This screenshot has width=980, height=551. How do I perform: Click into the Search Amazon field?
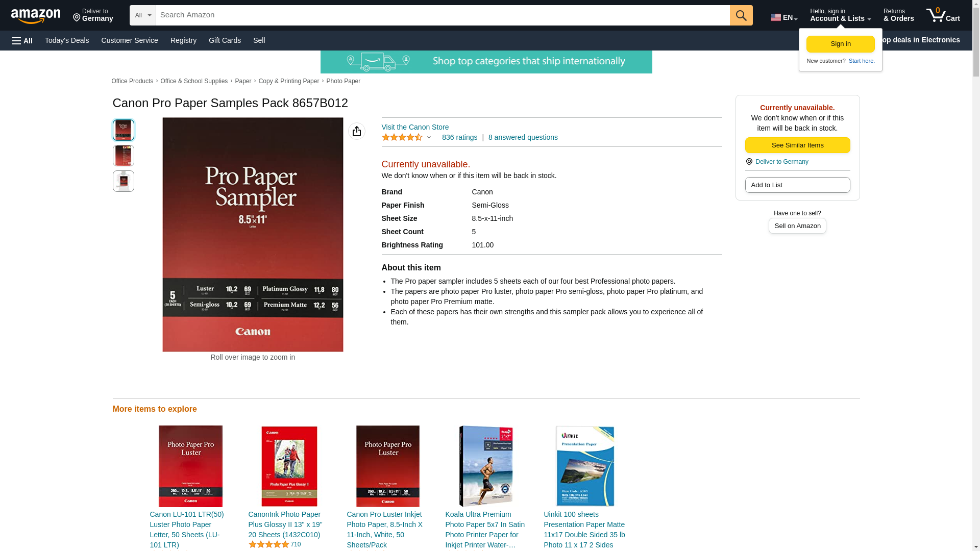(x=442, y=15)
